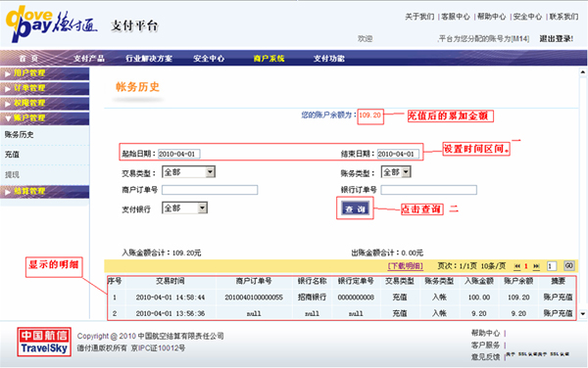Click the bank order number 0000000008 cell

(x=356, y=298)
